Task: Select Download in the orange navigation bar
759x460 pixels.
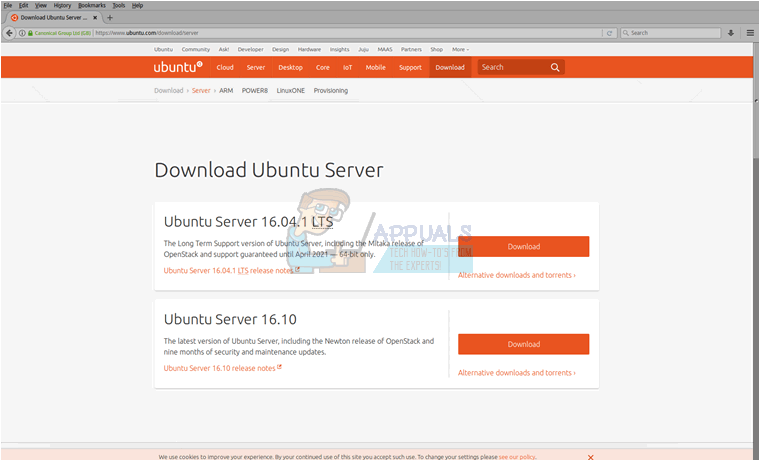Action: point(450,67)
